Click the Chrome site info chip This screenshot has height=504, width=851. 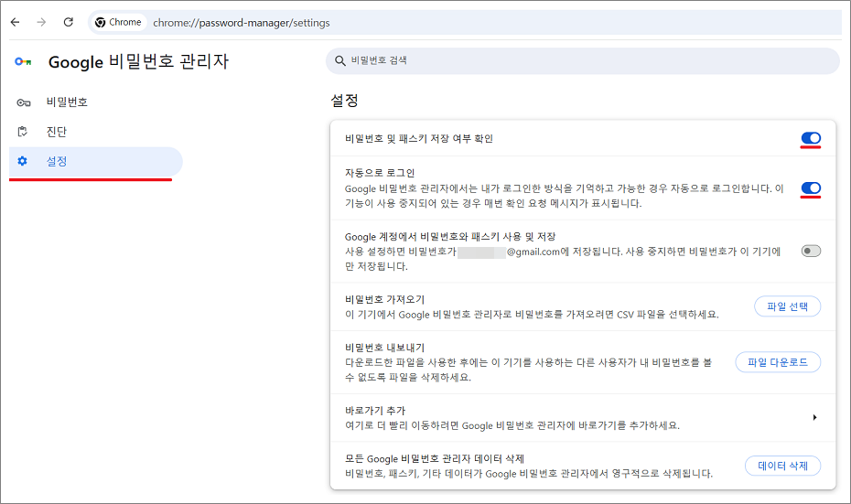118,22
